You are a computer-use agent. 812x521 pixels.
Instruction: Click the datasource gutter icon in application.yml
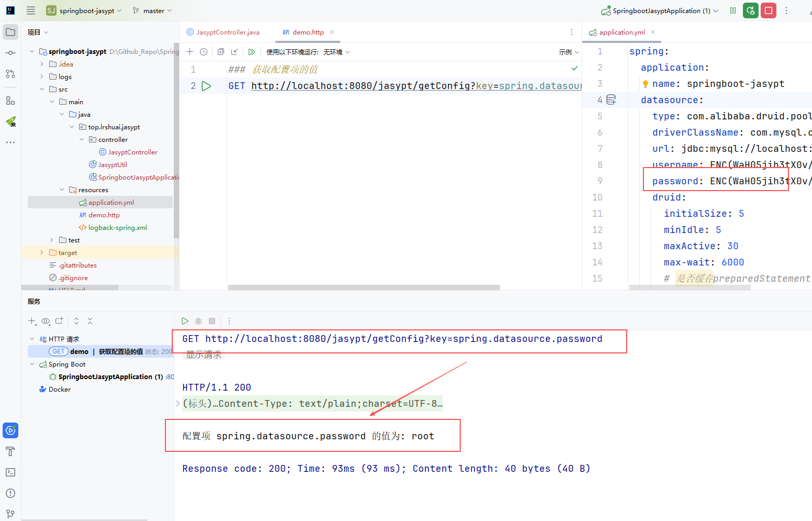point(611,99)
